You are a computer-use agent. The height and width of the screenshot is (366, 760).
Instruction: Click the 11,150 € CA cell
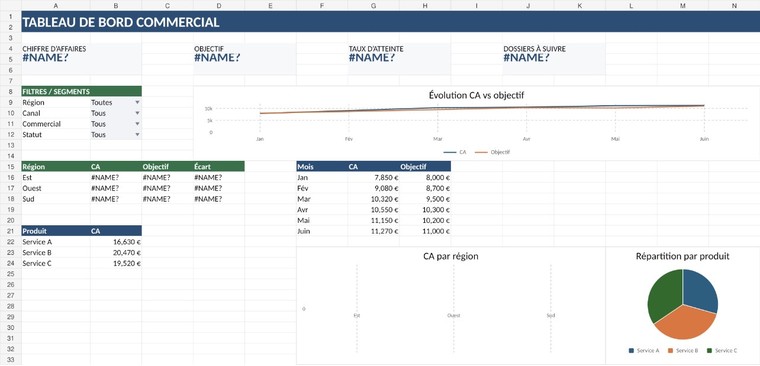(x=374, y=221)
